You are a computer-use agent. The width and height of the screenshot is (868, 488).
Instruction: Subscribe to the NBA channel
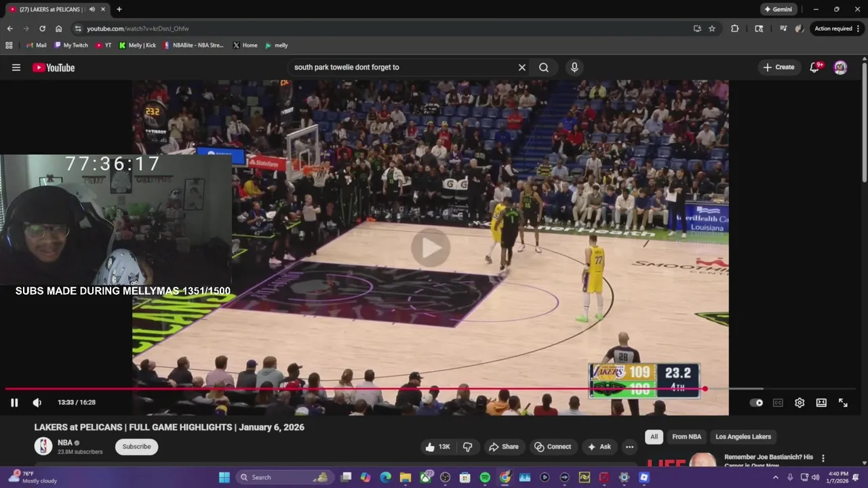pos(136,447)
